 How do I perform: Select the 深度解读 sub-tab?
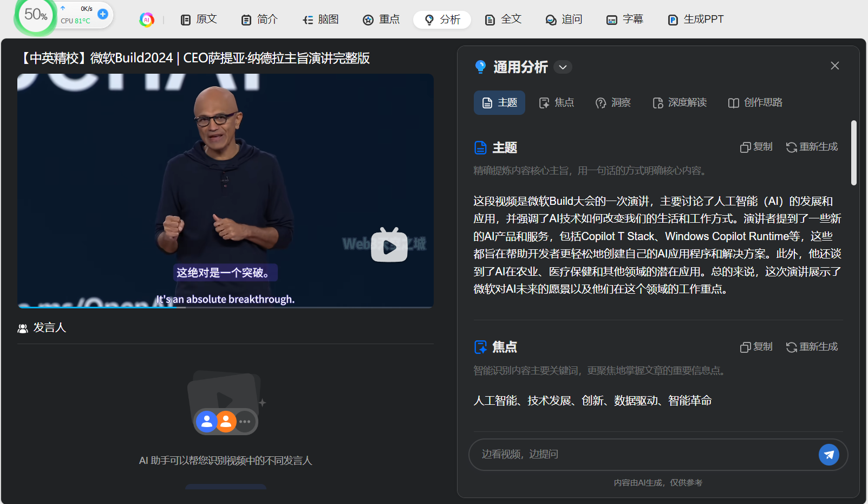coord(680,102)
